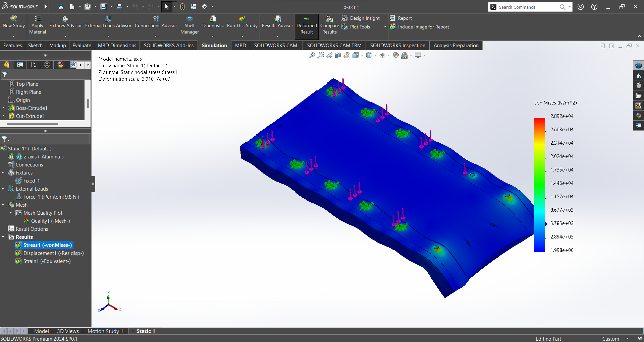Image resolution: width=644 pixels, height=342 pixels.
Task: Click the Section View icon
Action: [338, 56]
